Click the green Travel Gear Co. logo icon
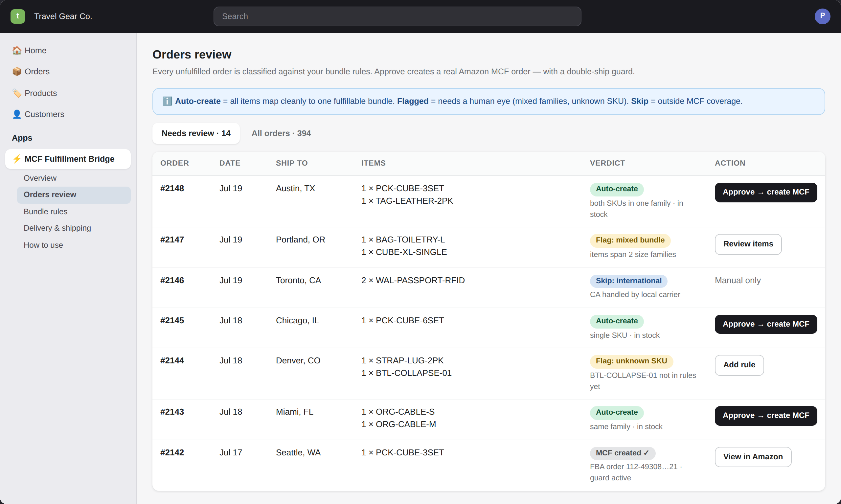841x504 pixels. 18,16
